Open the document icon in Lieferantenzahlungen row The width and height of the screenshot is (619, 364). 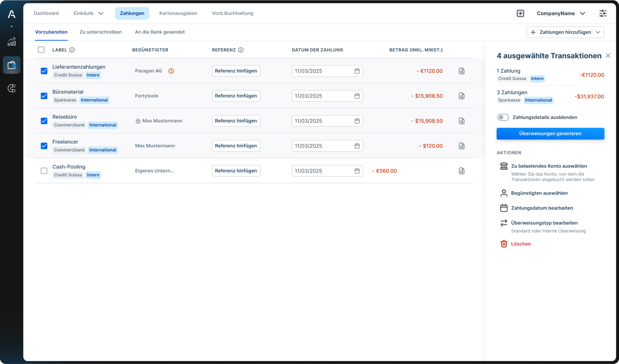(x=462, y=71)
